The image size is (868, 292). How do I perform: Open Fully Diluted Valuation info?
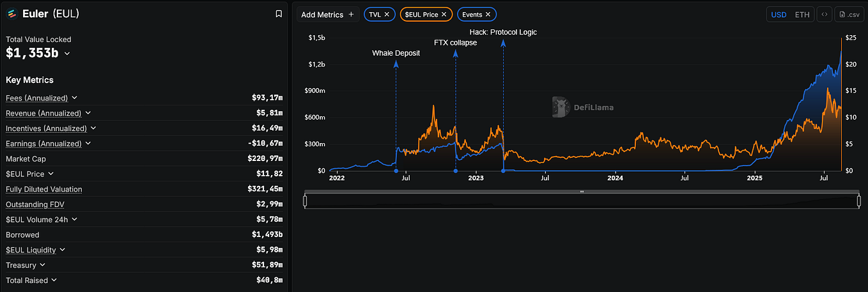44,189
